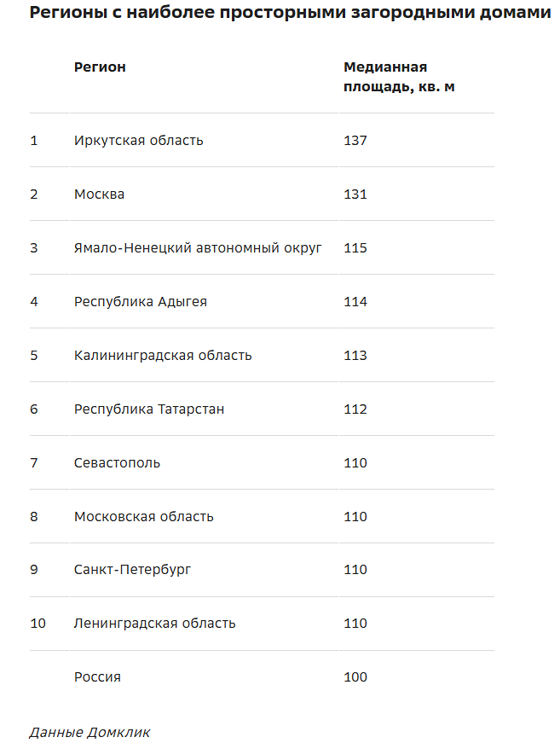Click the value 137 for Иркутская область
The image size is (560, 743).
click(x=355, y=141)
